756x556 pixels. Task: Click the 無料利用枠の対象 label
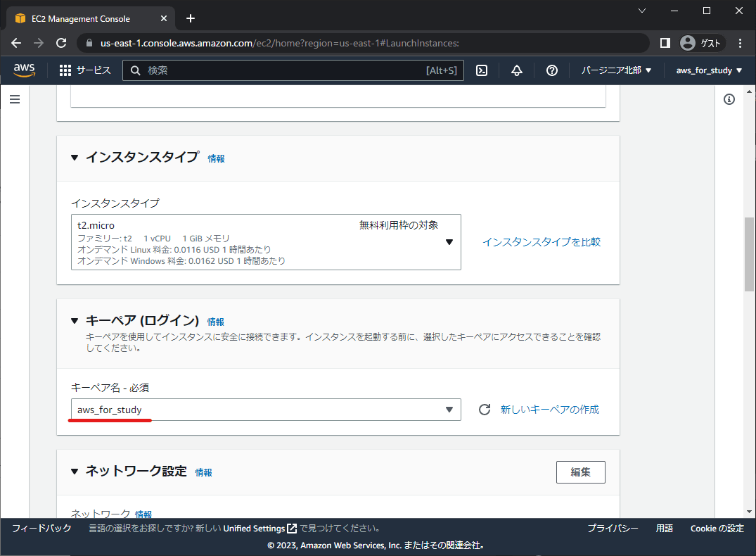point(398,225)
